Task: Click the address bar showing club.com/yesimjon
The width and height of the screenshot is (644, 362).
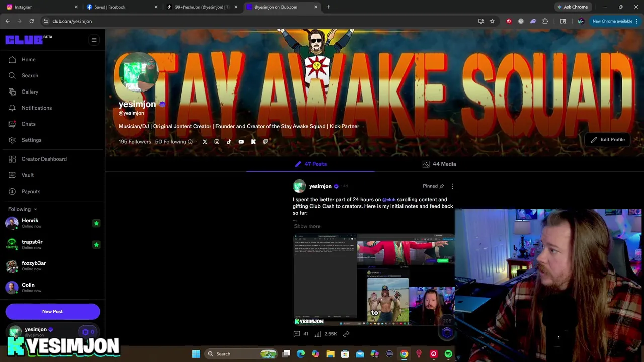Action: [257, 21]
